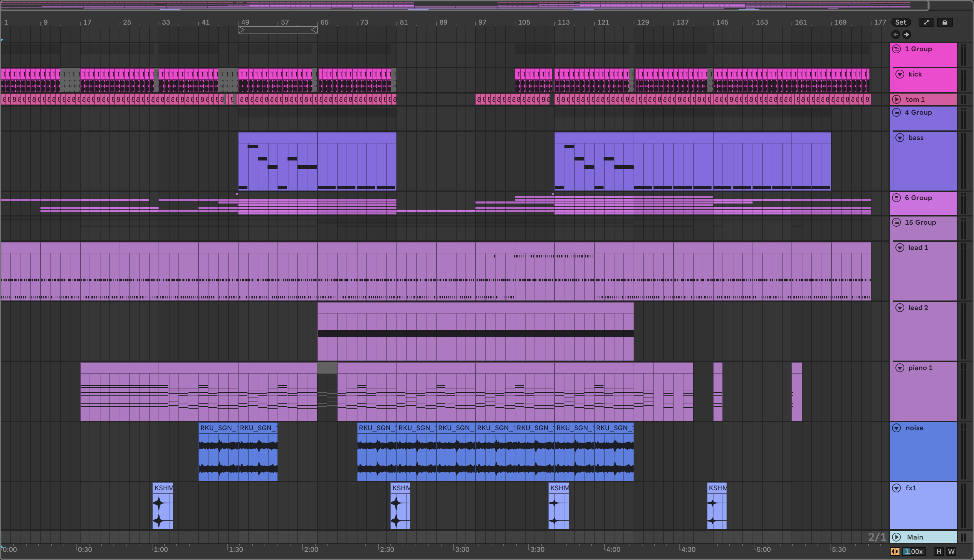Toggle the H optimize height button
Screen dimensions: 974x560
[938, 551]
